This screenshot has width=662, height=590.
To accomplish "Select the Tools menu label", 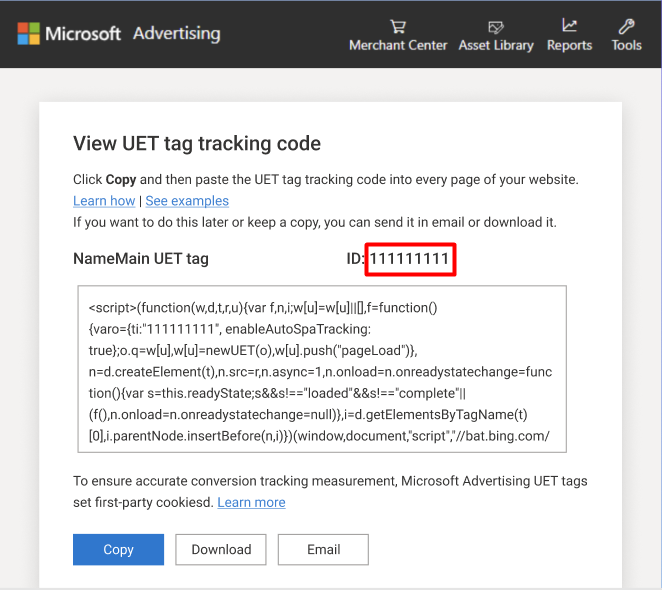I will pos(627,45).
